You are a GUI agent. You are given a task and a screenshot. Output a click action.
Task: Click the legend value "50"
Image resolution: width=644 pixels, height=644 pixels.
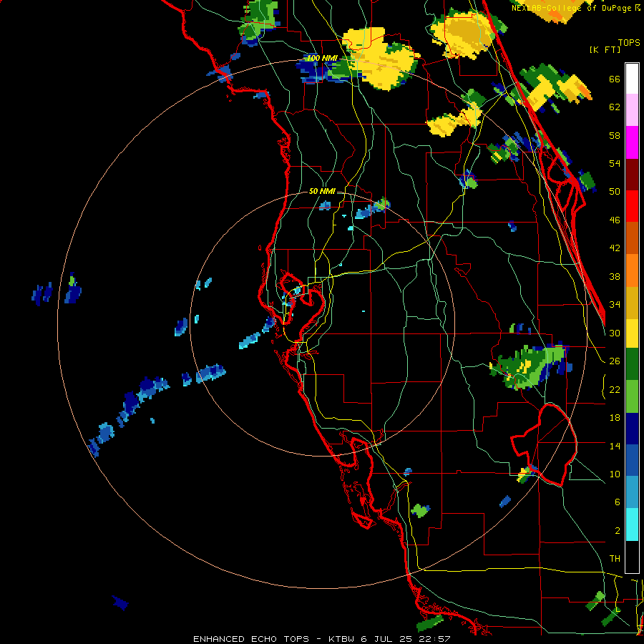[x=615, y=191]
